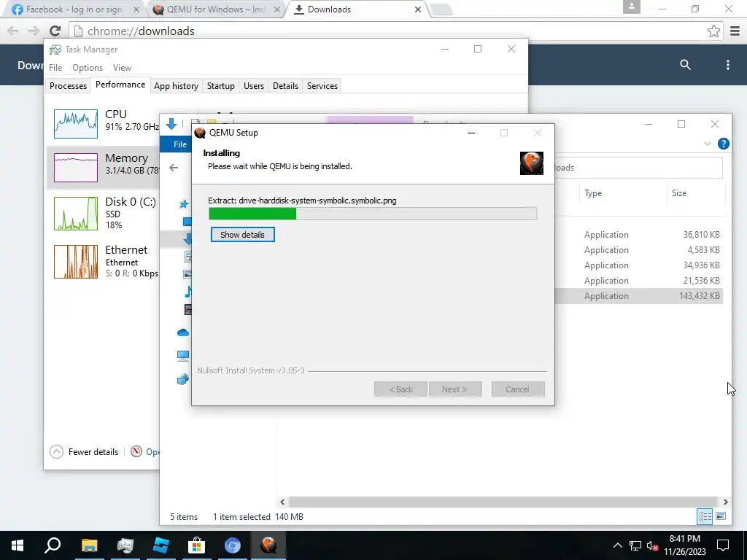The width and height of the screenshot is (747, 560).
Task: Expand the File Explorer ribbon chevron
Action: coord(708,144)
